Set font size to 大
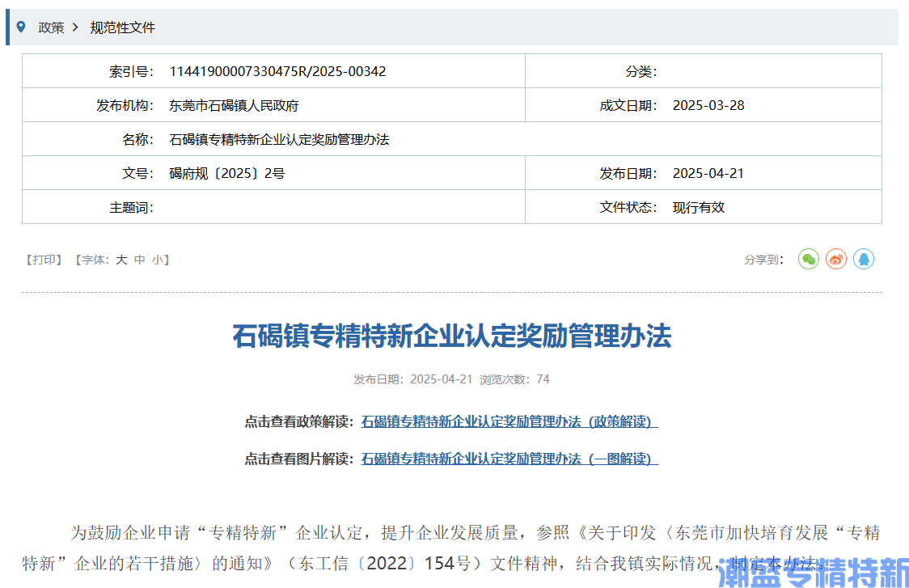This screenshot has height=588, width=909. tap(121, 260)
